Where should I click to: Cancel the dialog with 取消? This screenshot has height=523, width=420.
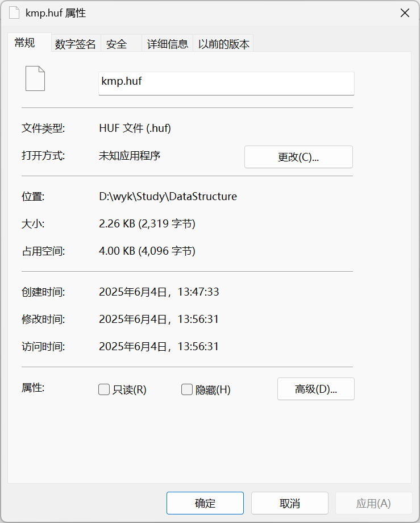click(289, 503)
